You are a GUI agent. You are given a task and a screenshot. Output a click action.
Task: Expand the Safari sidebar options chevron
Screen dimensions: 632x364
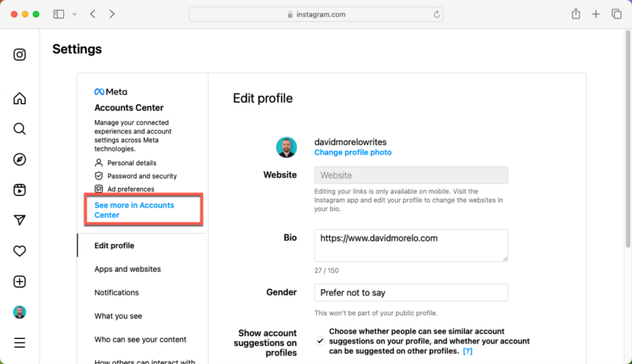pos(74,14)
